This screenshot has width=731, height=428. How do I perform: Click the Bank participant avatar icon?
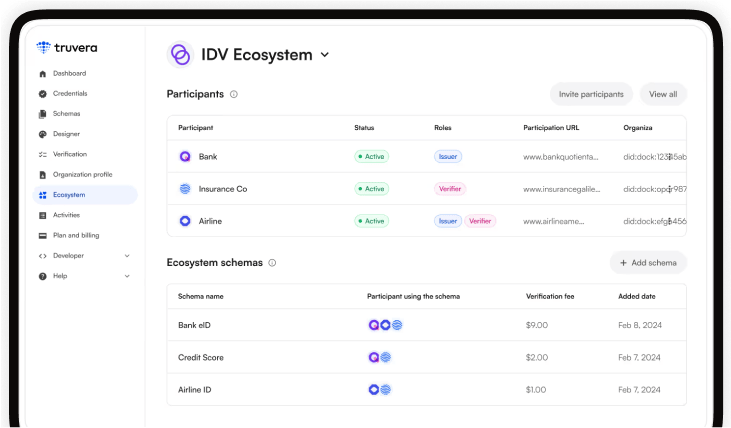tap(184, 157)
